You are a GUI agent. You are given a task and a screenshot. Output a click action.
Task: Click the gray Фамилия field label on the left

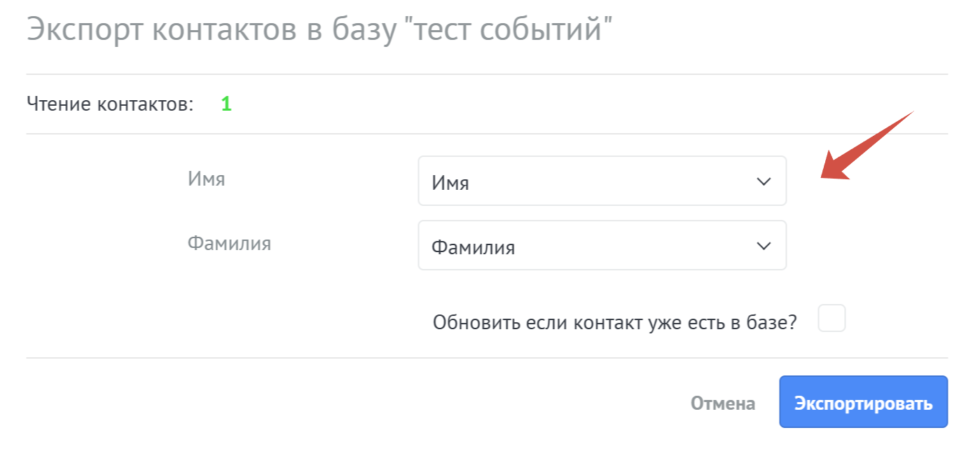229,243
